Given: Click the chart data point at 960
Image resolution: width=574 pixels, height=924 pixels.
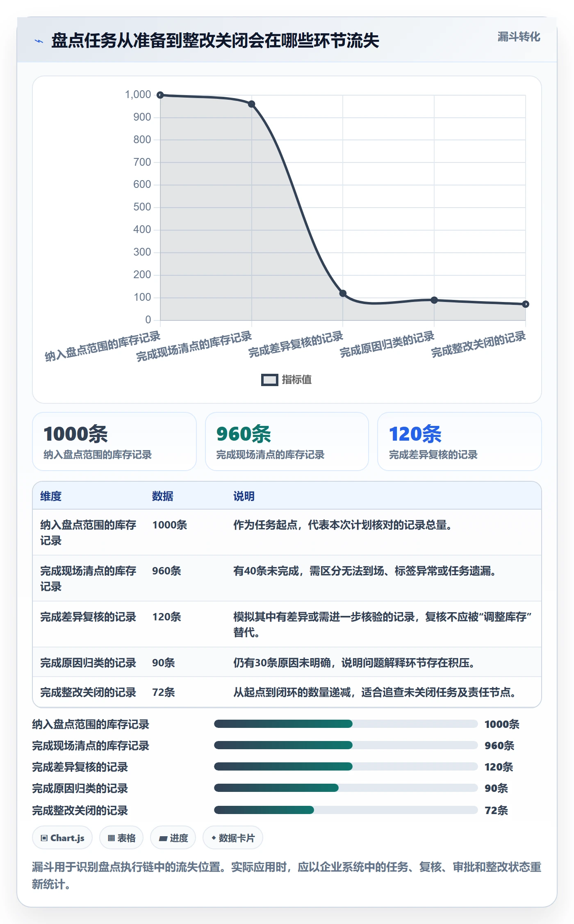Looking at the screenshot, I should point(252,104).
